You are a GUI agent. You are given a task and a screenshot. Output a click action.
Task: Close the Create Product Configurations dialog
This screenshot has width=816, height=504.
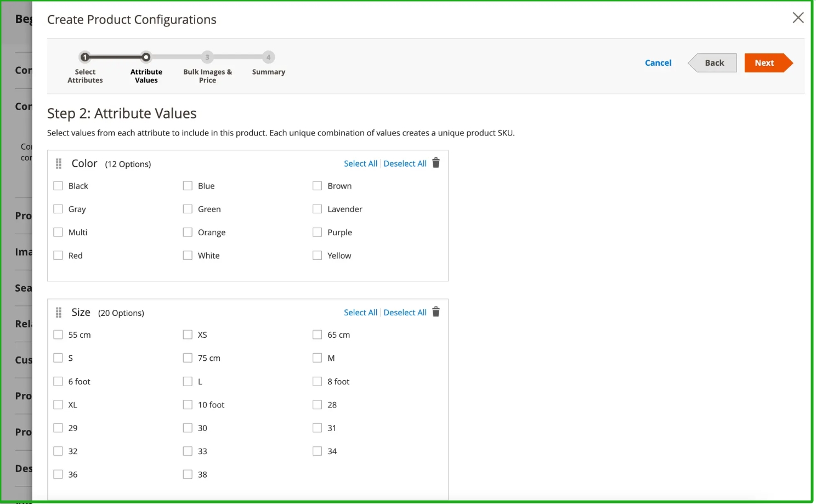[798, 18]
